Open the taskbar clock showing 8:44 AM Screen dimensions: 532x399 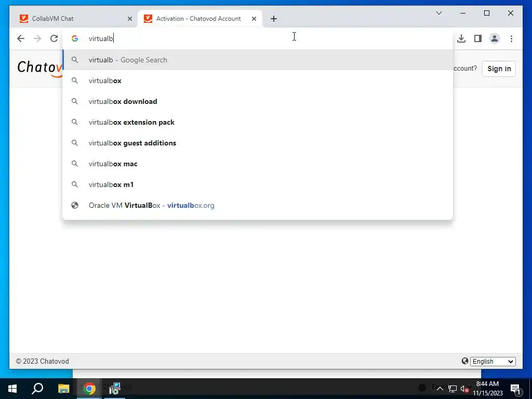(x=488, y=389)
